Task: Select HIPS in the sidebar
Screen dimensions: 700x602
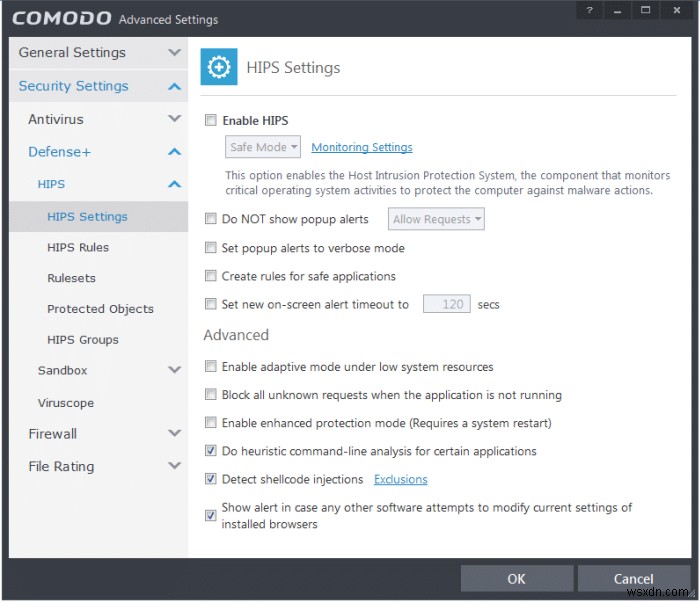Action: pyautogui.click(x=51, y=184)
